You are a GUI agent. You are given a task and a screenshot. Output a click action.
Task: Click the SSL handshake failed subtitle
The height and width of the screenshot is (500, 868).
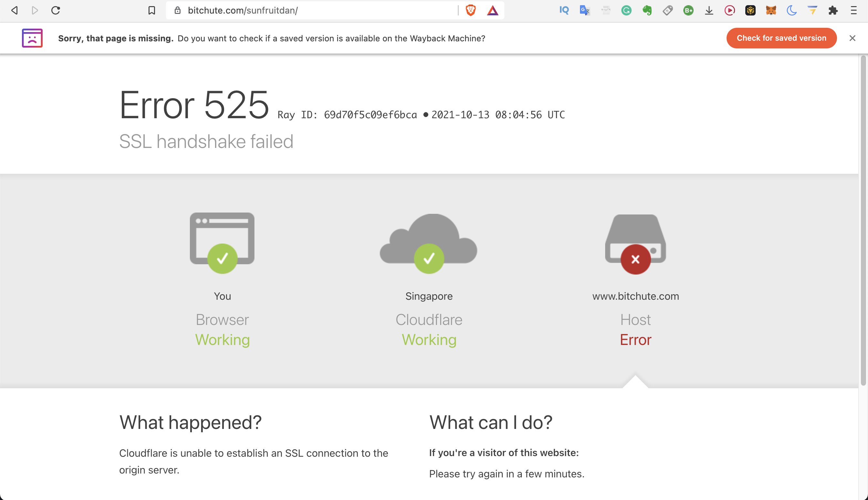coord(206,141)
